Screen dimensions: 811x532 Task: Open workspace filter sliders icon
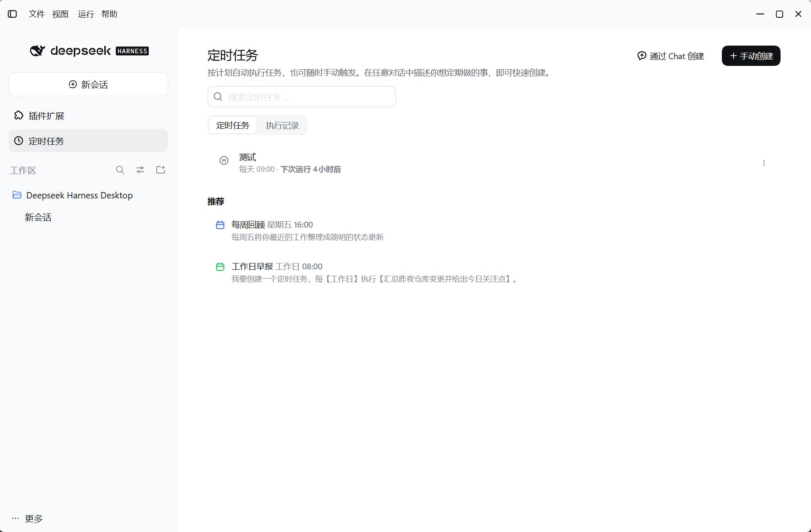pos(140,170)
